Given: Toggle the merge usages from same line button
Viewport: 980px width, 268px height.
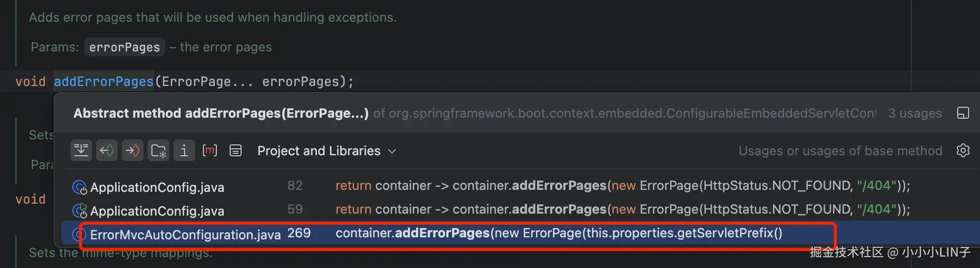Looking at the screenshot, I should point(81,150).
